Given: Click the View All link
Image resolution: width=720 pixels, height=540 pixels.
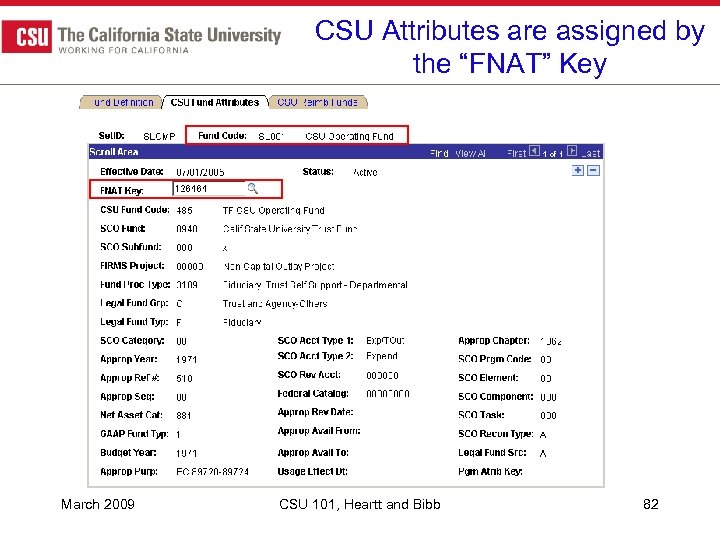Looking at the screenshot, I should 470,153.
